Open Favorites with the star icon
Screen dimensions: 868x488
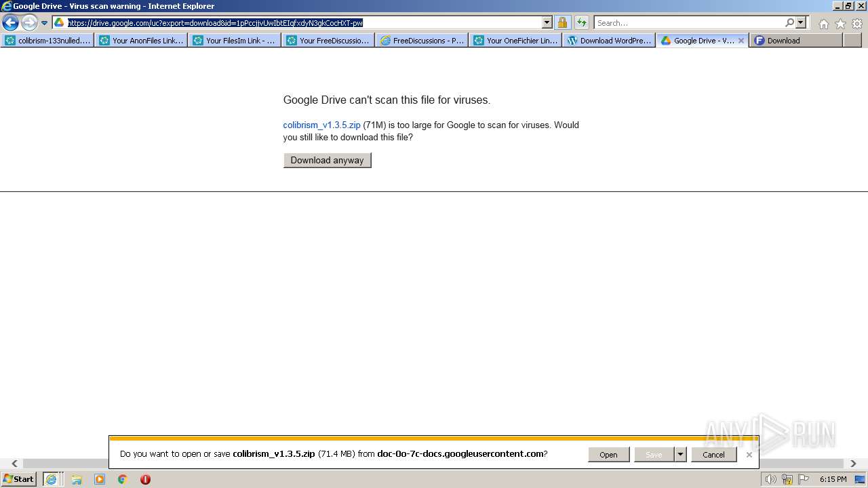(x=840, y=24)
